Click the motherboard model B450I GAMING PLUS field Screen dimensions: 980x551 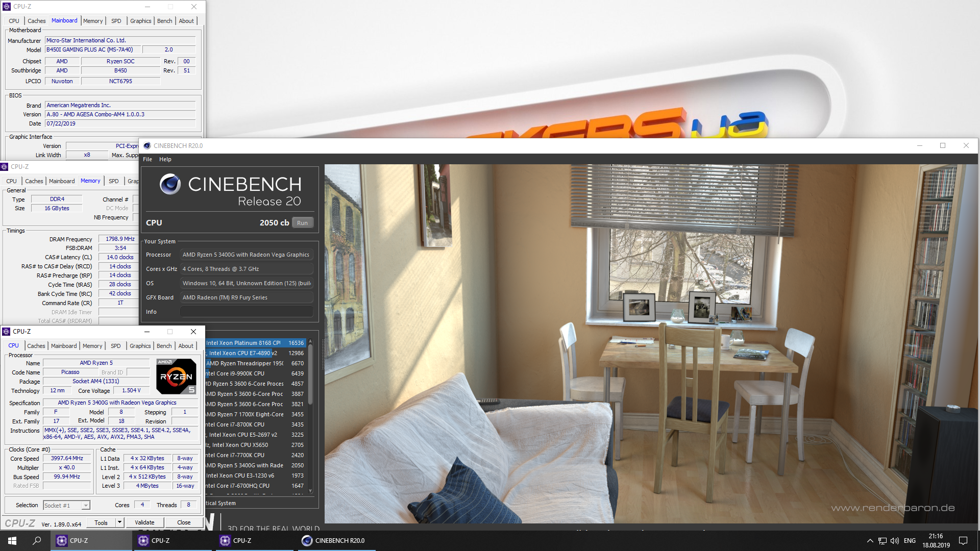93,49
